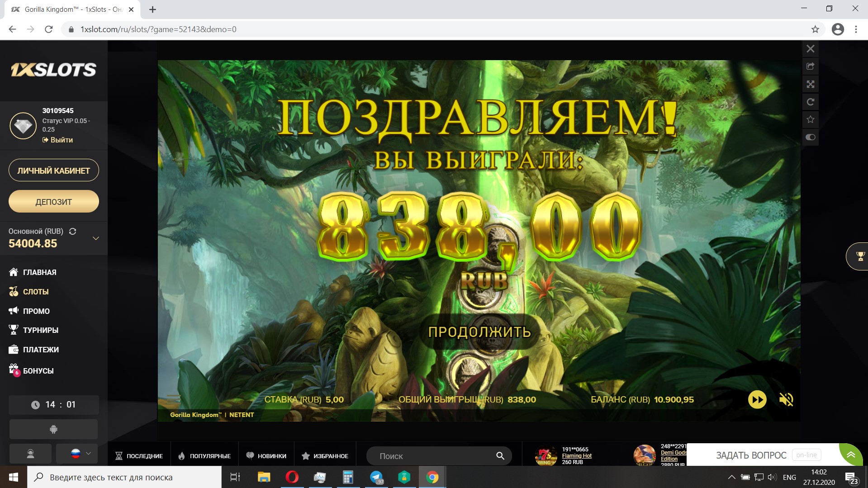Click the ДЕПОЗИТ button
The image size is (868, 488).
pyautogui.click(x=53, y=202)
